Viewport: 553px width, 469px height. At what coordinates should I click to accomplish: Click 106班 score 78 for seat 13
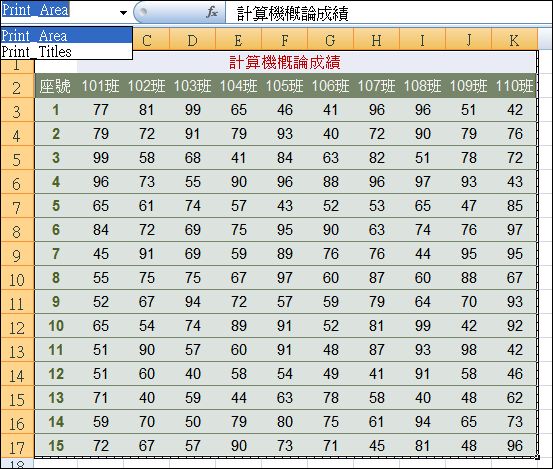[330, 398]
